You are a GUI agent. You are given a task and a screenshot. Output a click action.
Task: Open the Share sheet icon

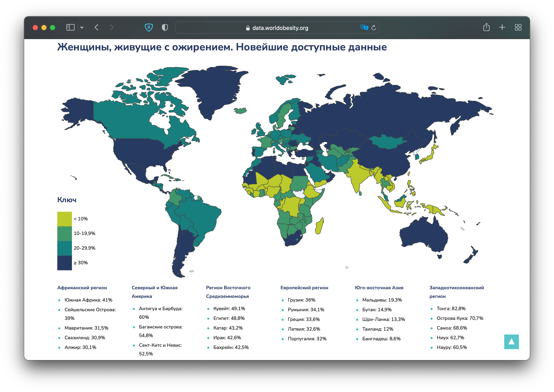[x=486, y=27]
